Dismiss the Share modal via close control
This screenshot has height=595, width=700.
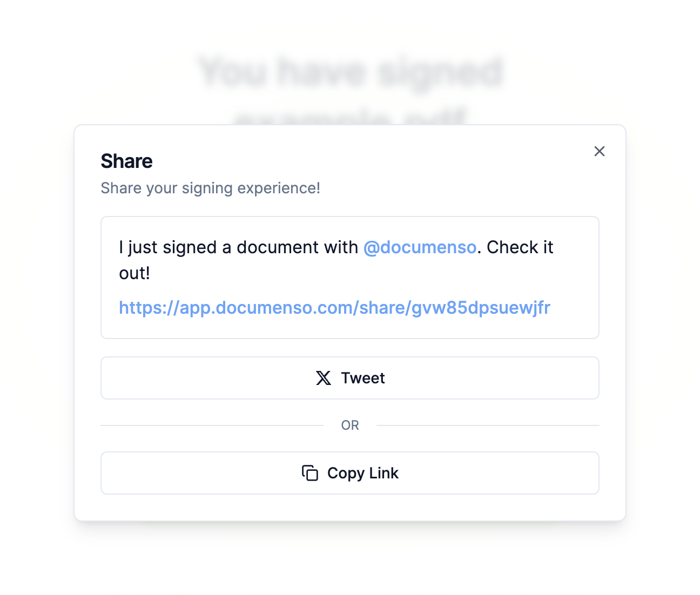point(600,151)
